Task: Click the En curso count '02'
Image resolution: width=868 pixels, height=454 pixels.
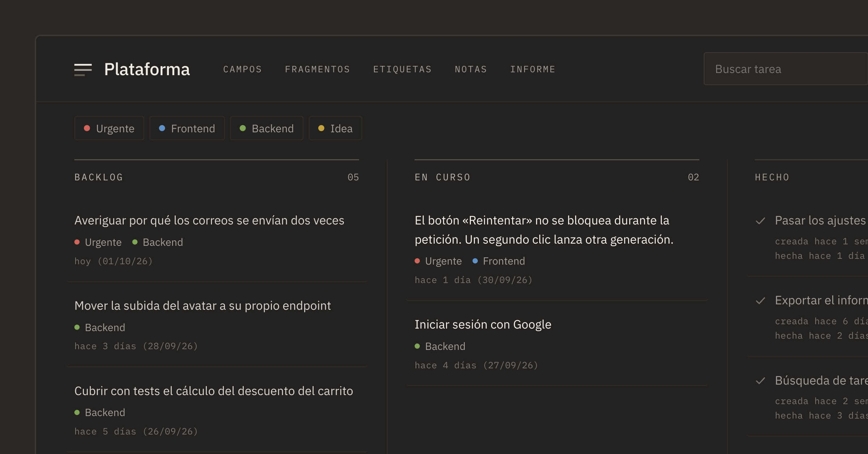Action: 694,177
